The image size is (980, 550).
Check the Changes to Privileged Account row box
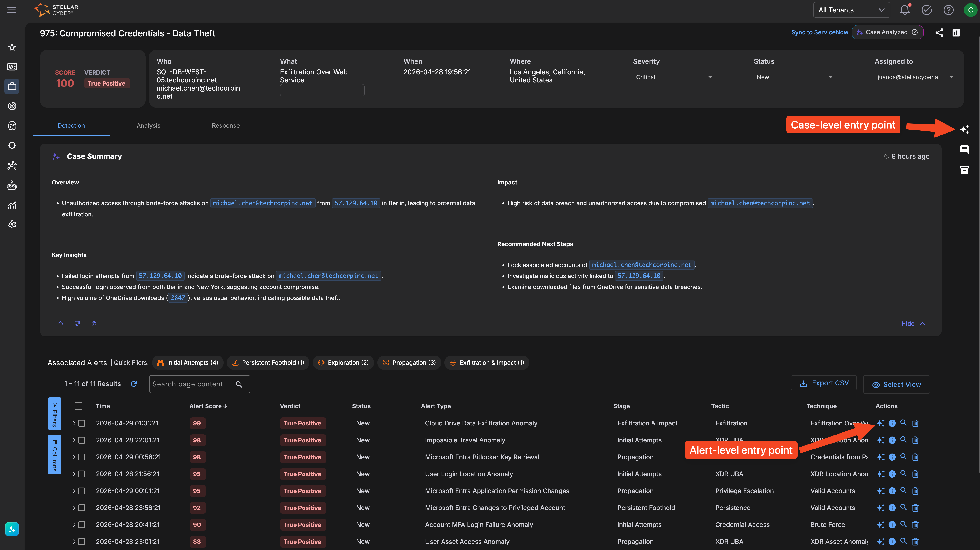[82, 508]
